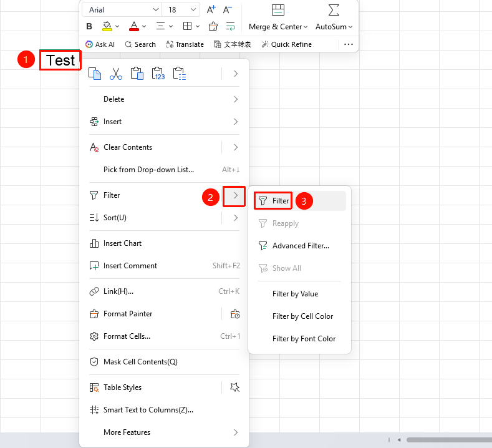
Task: Choose Filter by Cell Color
Action: 300,316
